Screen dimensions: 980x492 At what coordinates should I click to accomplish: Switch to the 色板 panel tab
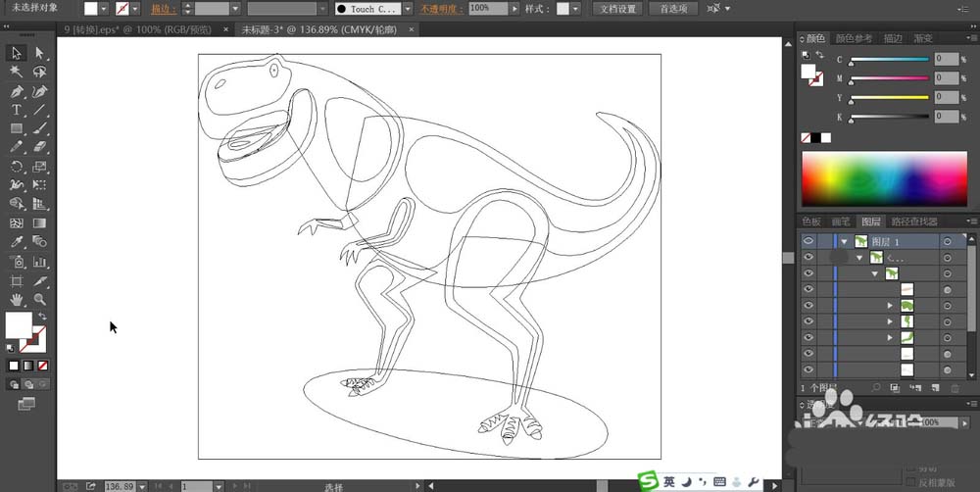coord(811,221)
